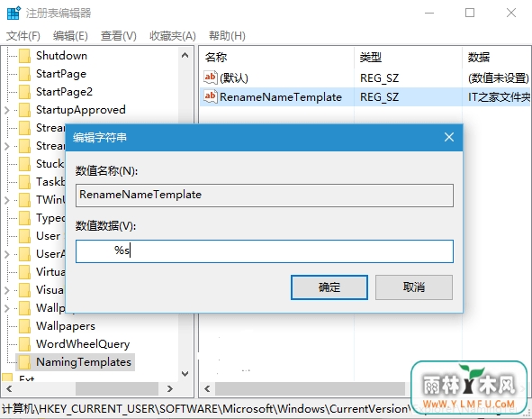Click the StartupApproved folder icon

(25, 110)
